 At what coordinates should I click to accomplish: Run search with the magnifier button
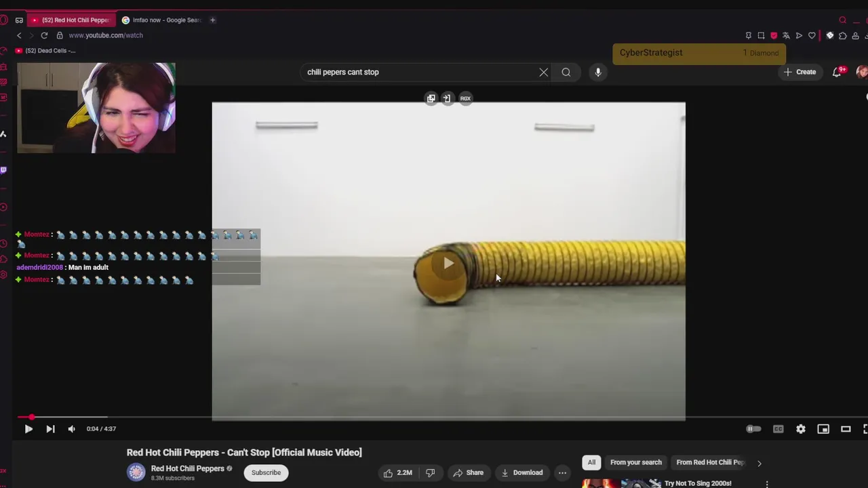point(566,72)
